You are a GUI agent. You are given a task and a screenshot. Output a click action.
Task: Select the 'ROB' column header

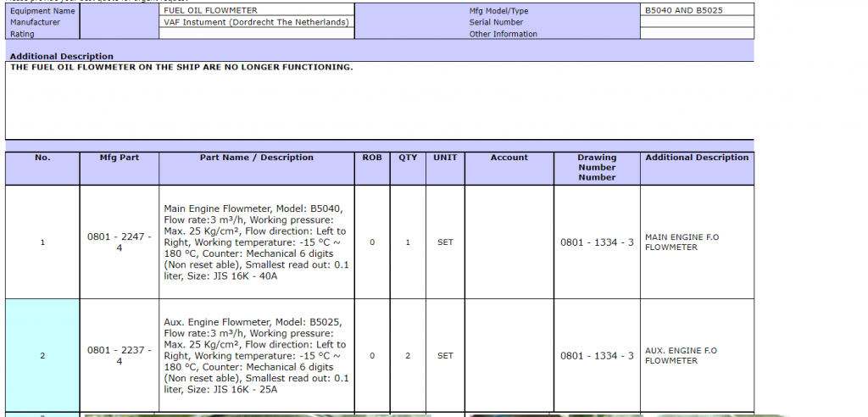[x=372, y=158]
